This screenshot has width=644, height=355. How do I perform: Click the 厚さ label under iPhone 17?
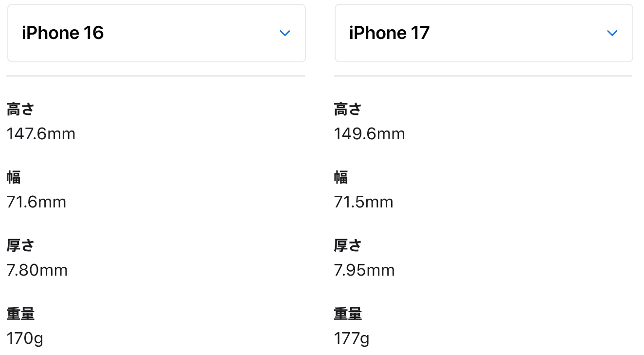(x=348, y=246)
